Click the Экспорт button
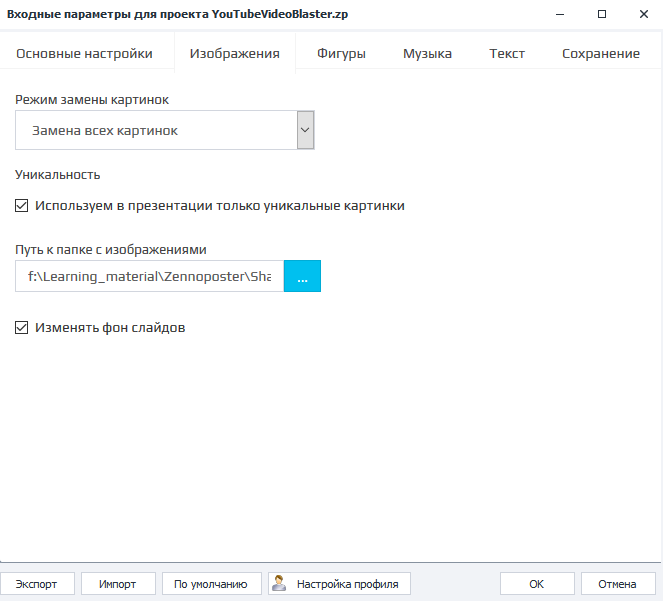This screenshot has height=601, width=663. pyautogui.click(x=37, y=584)
